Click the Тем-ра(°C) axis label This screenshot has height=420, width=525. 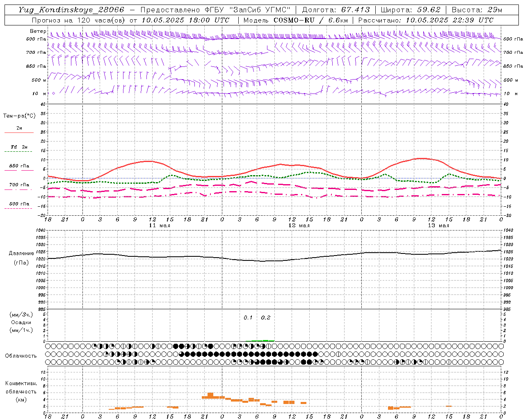(19, 116)
